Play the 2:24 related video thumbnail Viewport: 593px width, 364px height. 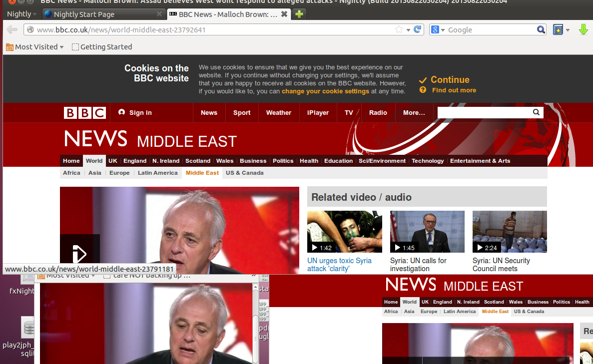coord(510,232)
